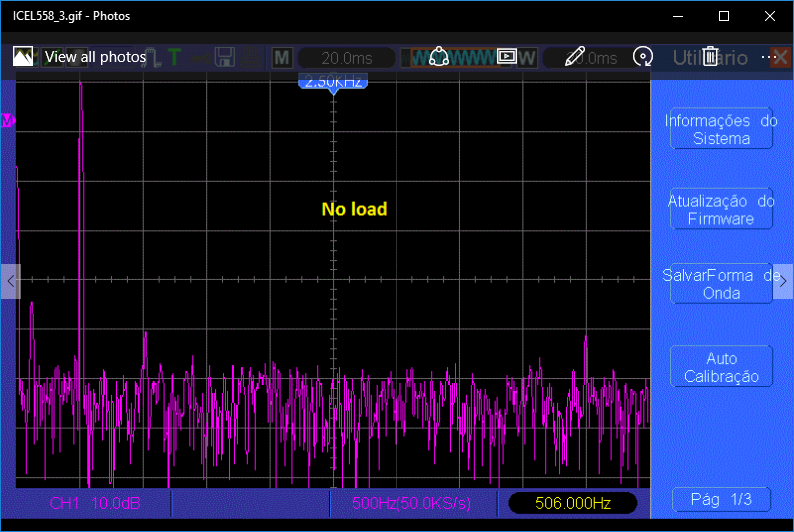
Task: Start the slideshow with the slideshow icon
Action: (507, 56)
